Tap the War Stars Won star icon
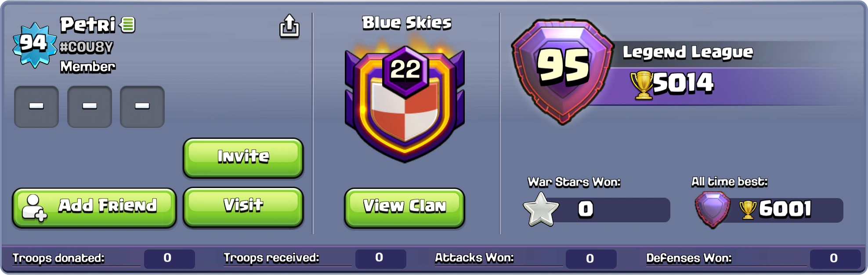 point(541,210)
